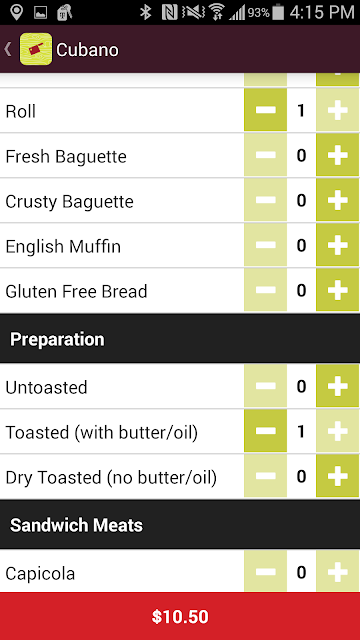Go back using the header chevron

tap(7, 49)
